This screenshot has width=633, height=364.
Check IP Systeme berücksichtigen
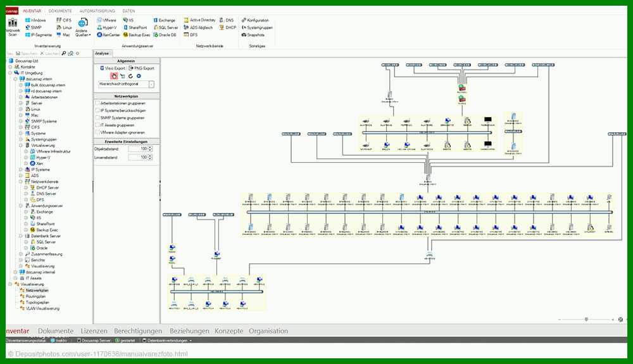97,110
